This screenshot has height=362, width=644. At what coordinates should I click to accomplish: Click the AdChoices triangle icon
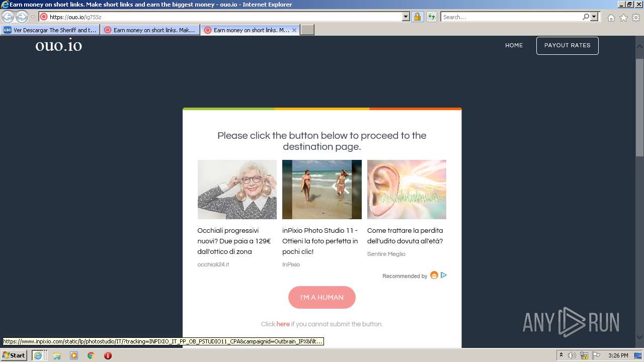tap(444, 275)
